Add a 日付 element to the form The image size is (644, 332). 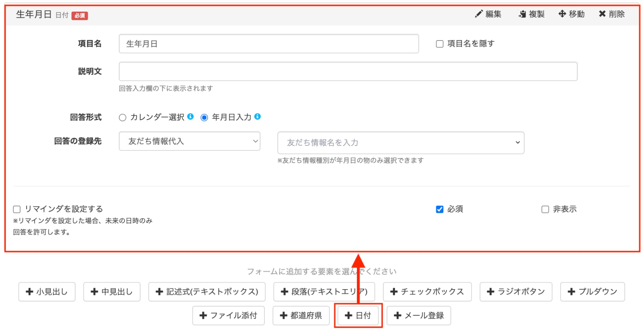point(358,315)
